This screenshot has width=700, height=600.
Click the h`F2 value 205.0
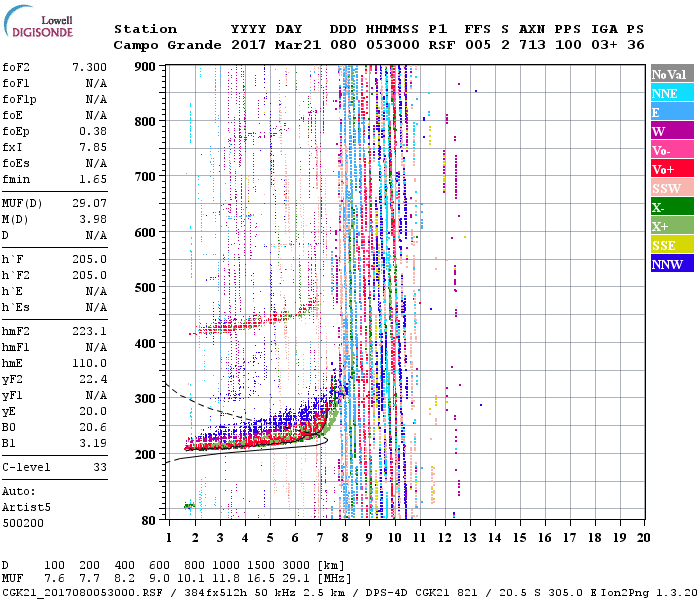coord(89,275)
